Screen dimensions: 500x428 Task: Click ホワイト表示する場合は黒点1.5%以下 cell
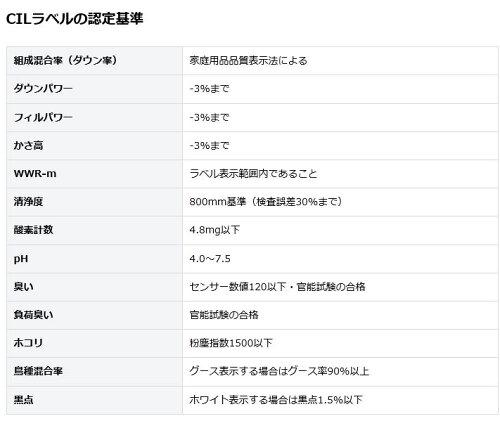click(x=276, y=400)
